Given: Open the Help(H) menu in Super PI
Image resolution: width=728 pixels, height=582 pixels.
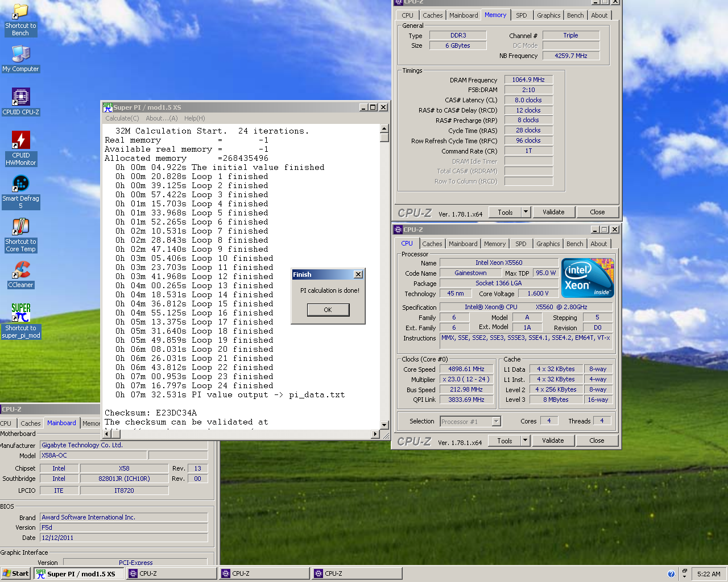Looking at the screenshot, I should click(x=195, y=118).
